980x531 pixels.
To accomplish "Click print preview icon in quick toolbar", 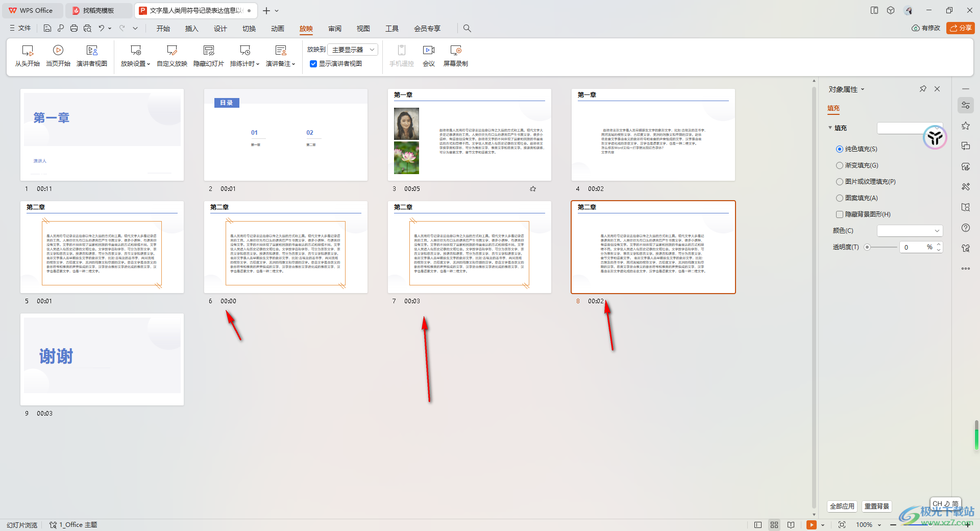I will tap(87, 28).
